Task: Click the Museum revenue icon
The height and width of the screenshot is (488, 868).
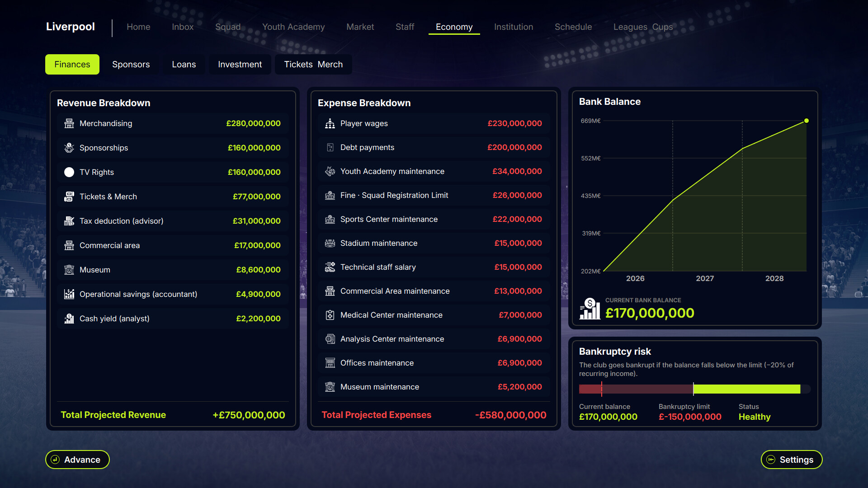Action: point(69,270)
